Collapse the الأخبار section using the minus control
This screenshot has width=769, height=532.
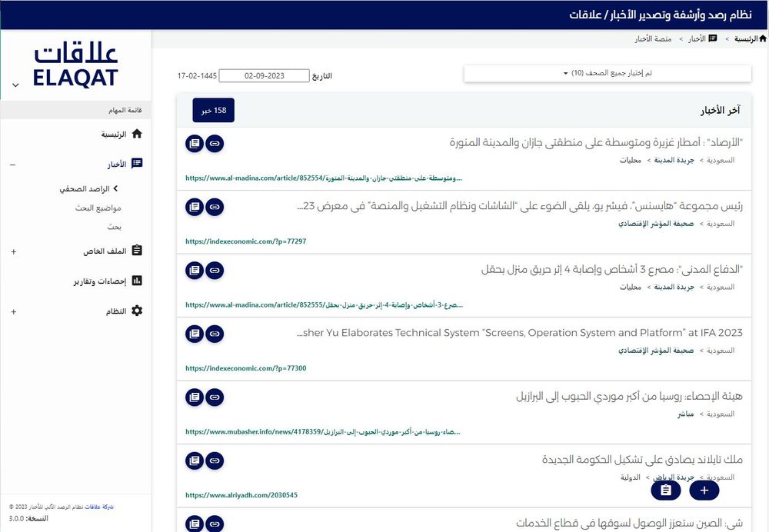click(12, 164)
